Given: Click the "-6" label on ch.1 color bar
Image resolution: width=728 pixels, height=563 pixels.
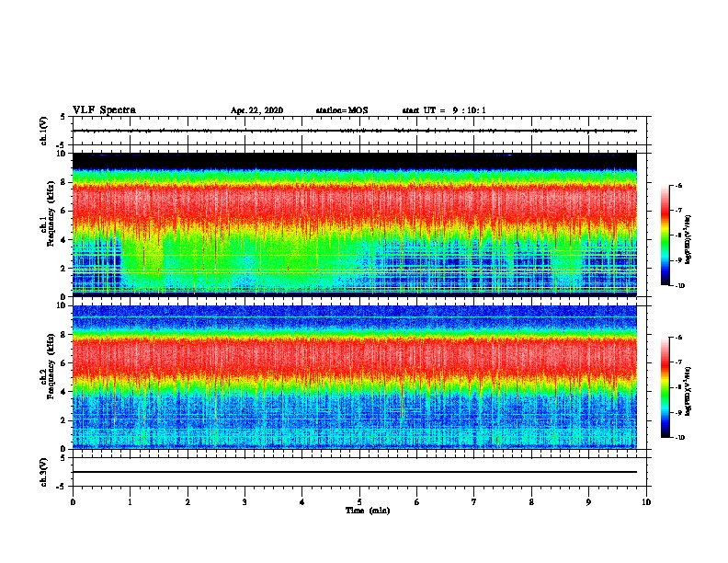Looking at the screenshot, I should (678, 185).
